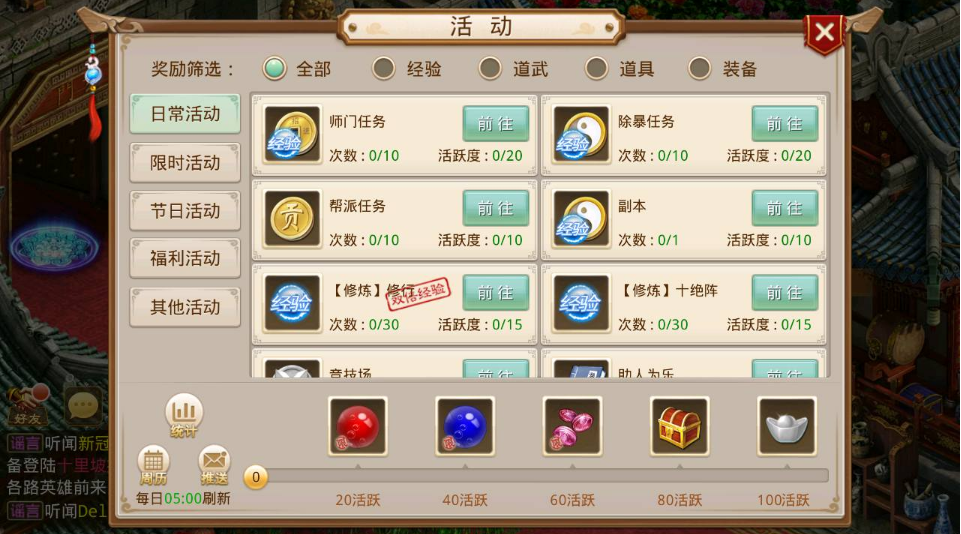Select the 装备 reward filter
961x534 pixels.
(x=723, y=69)
